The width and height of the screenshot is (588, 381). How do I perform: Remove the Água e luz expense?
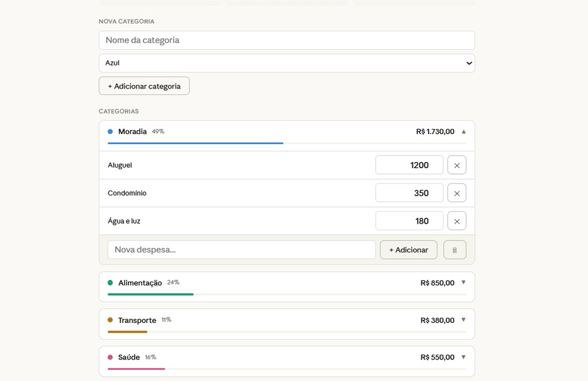click(x=457, y=221)
